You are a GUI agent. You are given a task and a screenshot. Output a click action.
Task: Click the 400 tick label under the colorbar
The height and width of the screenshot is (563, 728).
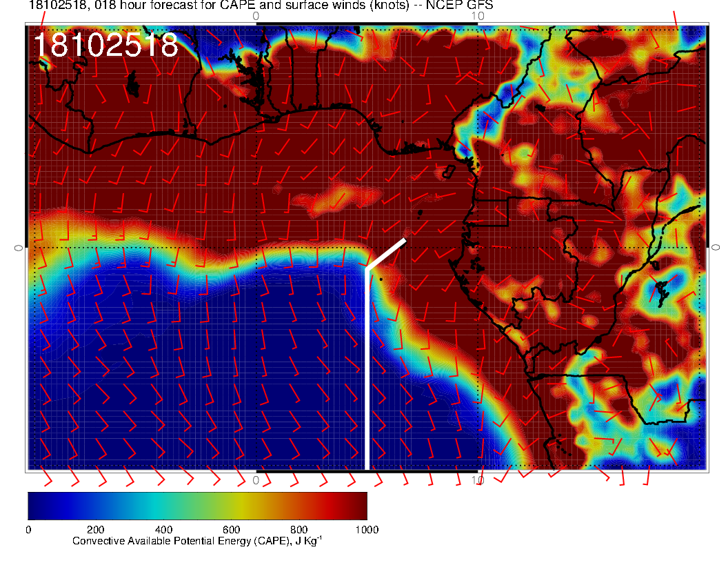pos(163,530)
